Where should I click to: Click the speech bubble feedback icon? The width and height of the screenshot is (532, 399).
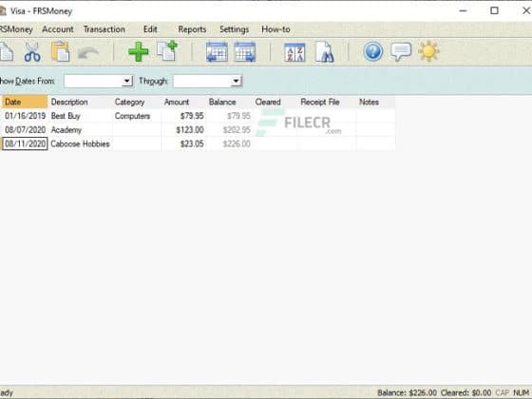point(401,52)
